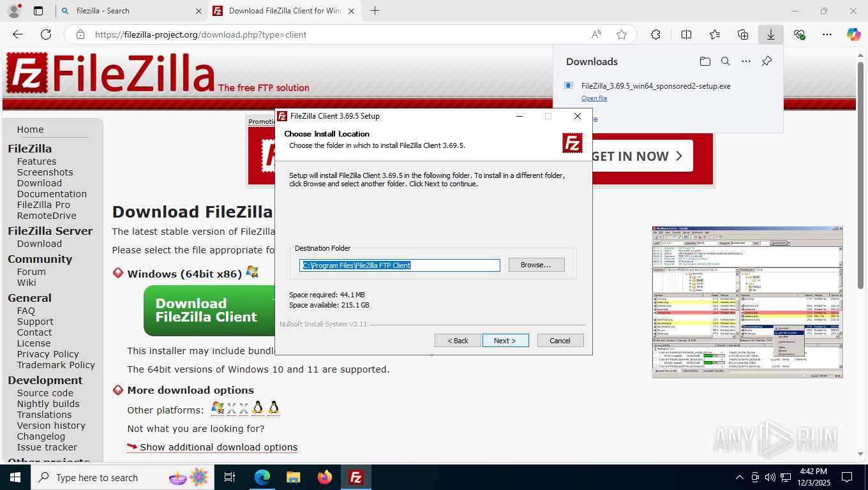Screen dimensions: 868x490
Task: Open Nightly builds sidebar link
Action: point(49,404)
